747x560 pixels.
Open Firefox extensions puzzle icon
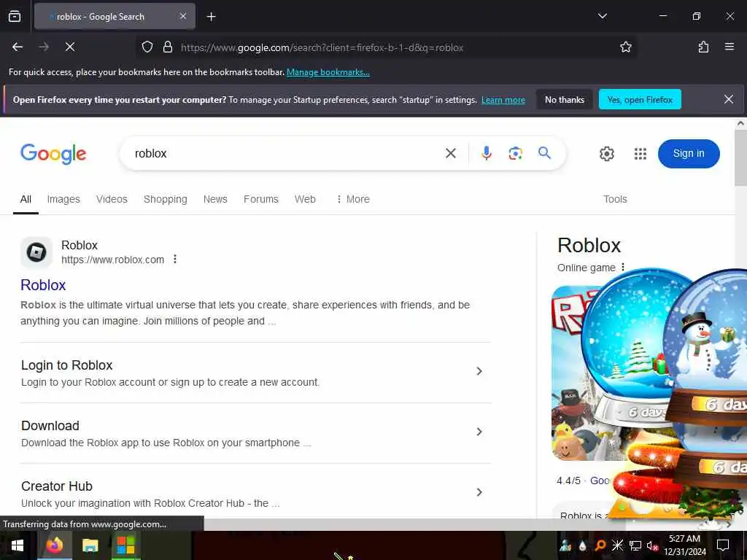pyautogui.click(x=703, y=47)
